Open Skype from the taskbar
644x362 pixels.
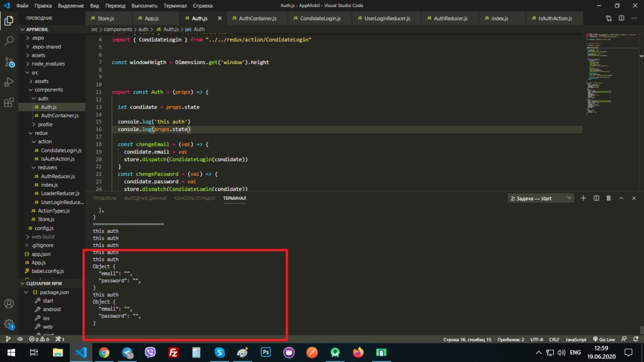point(220,352)
